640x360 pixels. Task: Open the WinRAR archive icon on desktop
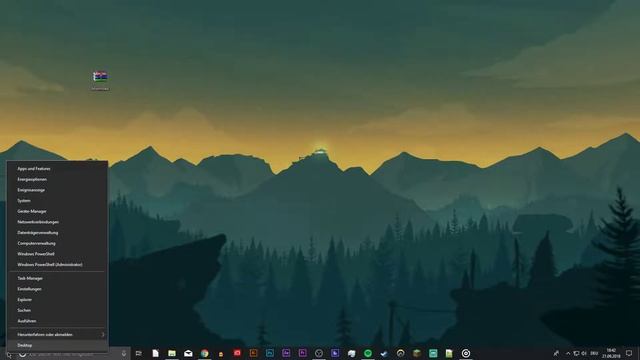coord(100,78)
